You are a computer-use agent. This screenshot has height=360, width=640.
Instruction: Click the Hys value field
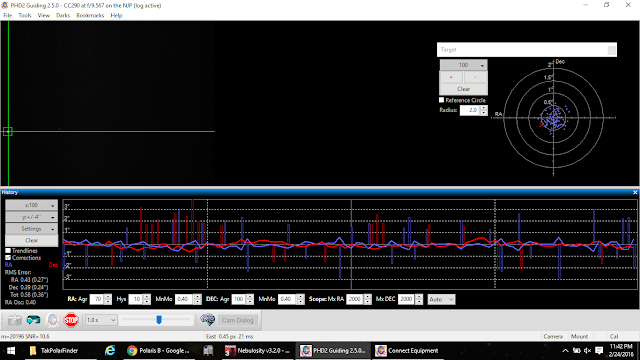coord(136,299)
